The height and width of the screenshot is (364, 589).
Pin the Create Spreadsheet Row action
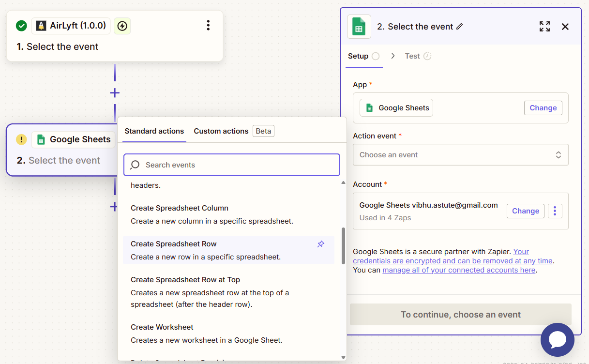(x=320, y=244)
